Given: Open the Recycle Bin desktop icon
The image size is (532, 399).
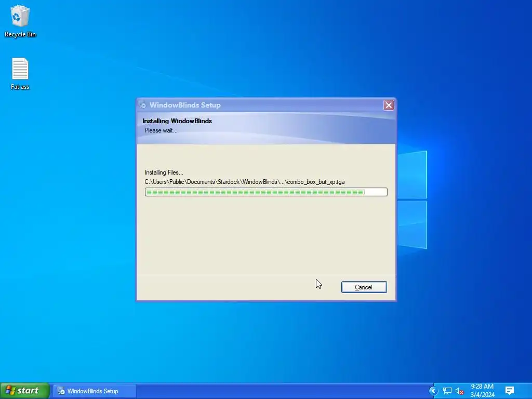Looking at the screenshot, I should pos(20,21).
